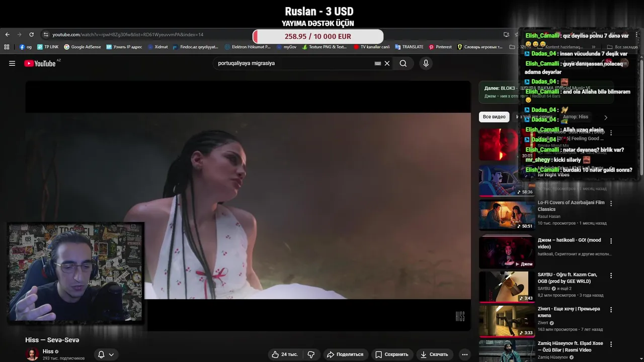Open the Texture PNG bookmark
This screenshot has height=362, width=644.
coord(324,47)
